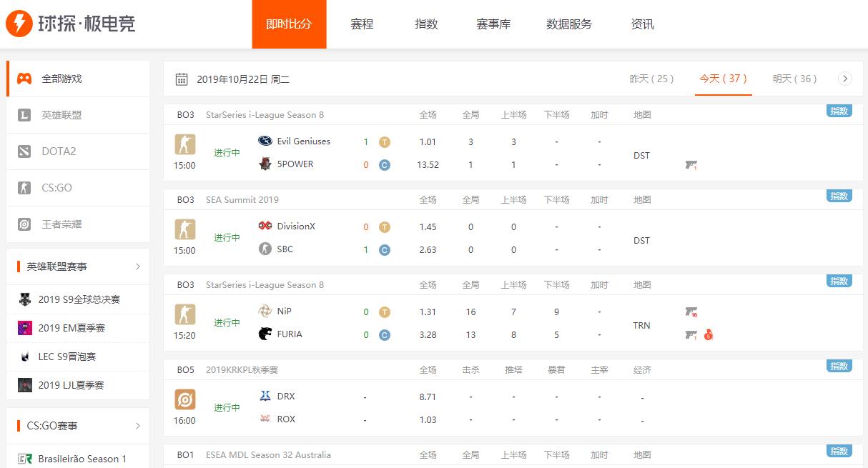Screen dimensions: 868x468
Task: Click 指数 button for DivisionX match
Action: 839,196
